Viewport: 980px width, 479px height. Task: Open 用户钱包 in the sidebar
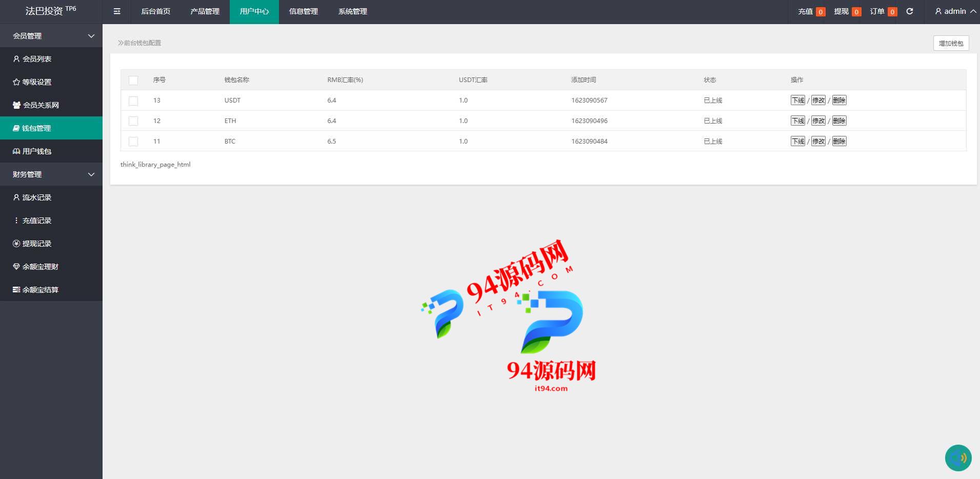[x=51, y=151]
